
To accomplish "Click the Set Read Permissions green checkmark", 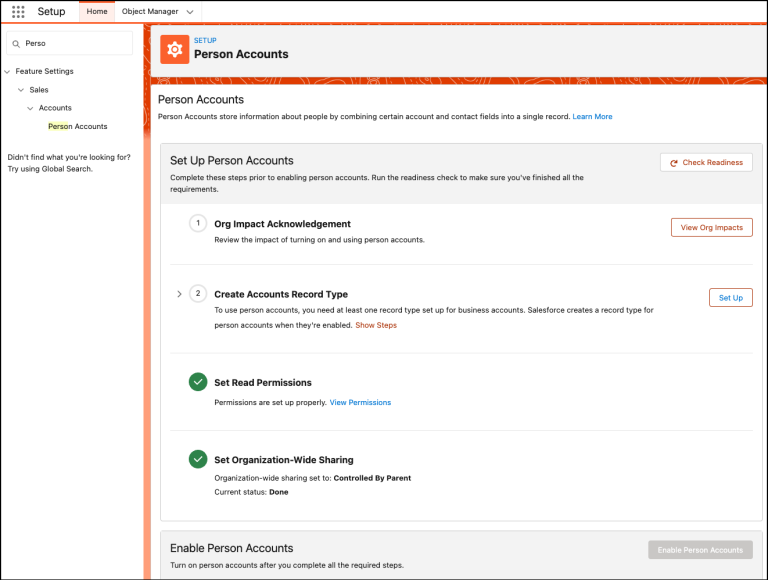I will [198, 382].
